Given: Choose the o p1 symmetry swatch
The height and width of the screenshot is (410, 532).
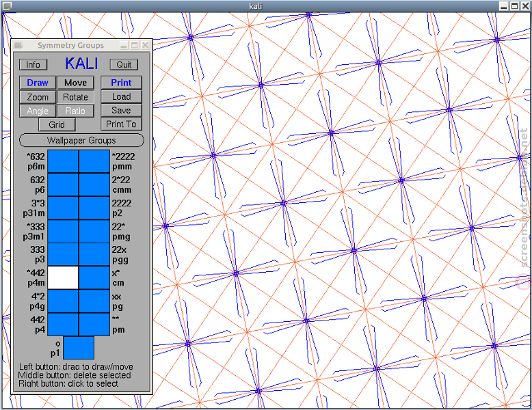Looking at the screenshot, I should (x=79, y=348).
